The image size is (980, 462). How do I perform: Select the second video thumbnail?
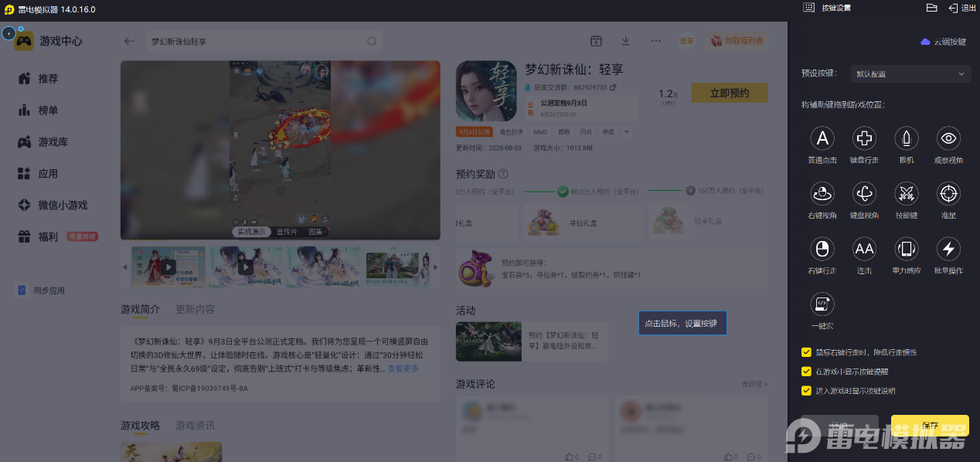246,267
